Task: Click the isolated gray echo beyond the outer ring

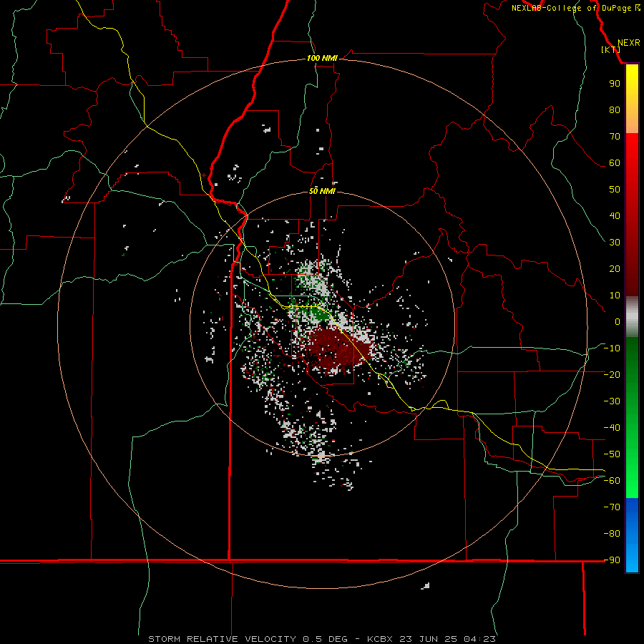Action: click(426, 585)
